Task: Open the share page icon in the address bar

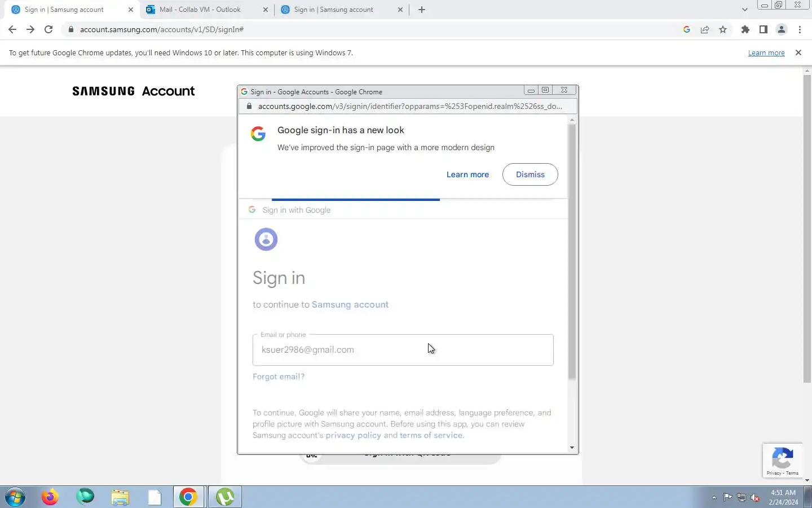Action: coord(705,29)
